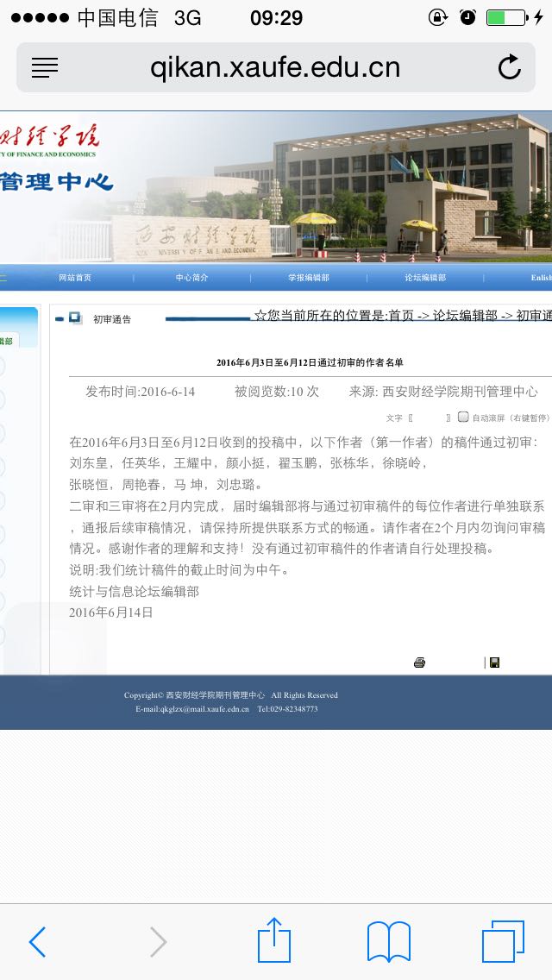Go back with the Safari back arrow
The image size is (552, 980).
[37, 941]
